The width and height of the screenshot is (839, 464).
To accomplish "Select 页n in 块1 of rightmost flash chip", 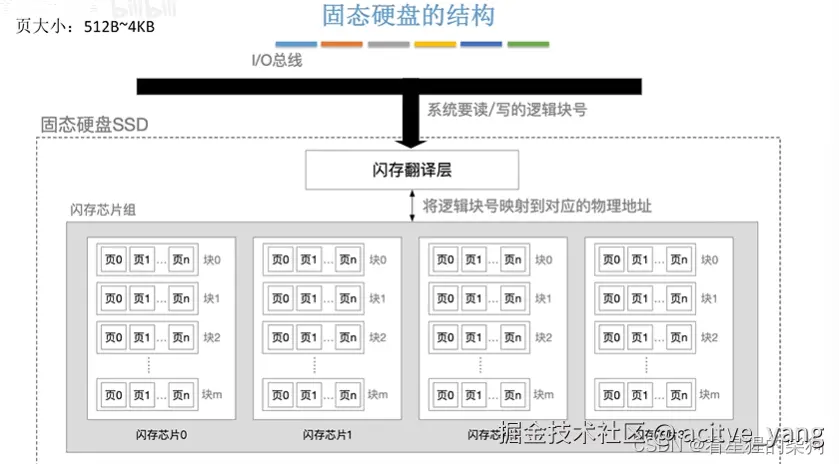I will click(679, 298).
